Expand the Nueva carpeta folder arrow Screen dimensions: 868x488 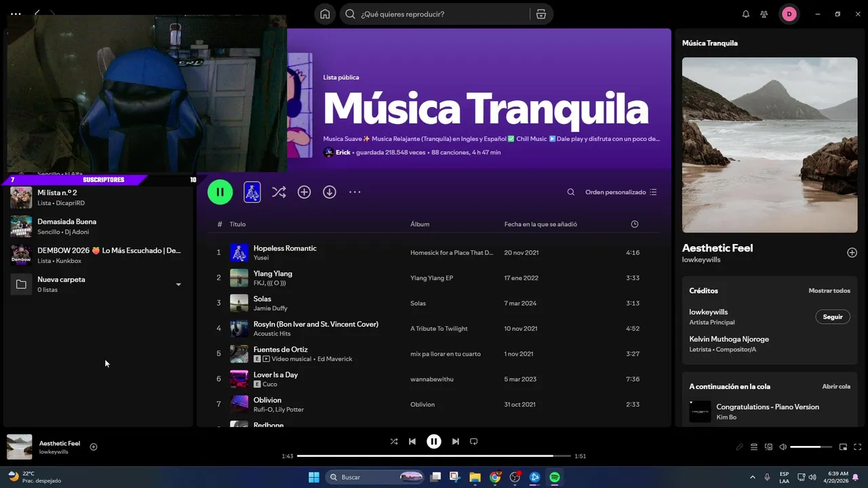pos(178,285)
